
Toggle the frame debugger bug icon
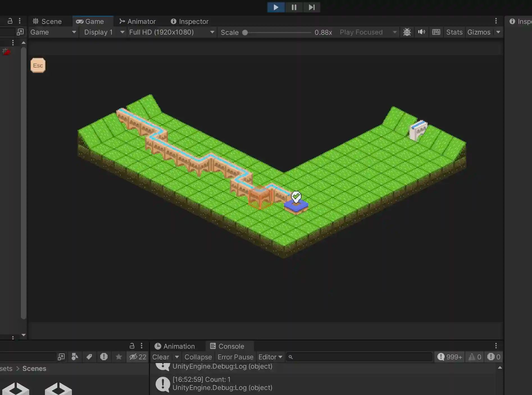407,32
